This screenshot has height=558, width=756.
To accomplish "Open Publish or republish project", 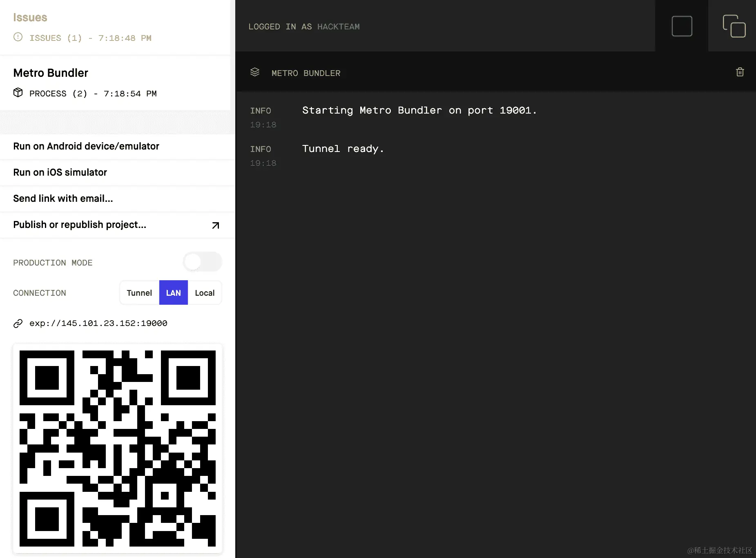I will (118, 225).
